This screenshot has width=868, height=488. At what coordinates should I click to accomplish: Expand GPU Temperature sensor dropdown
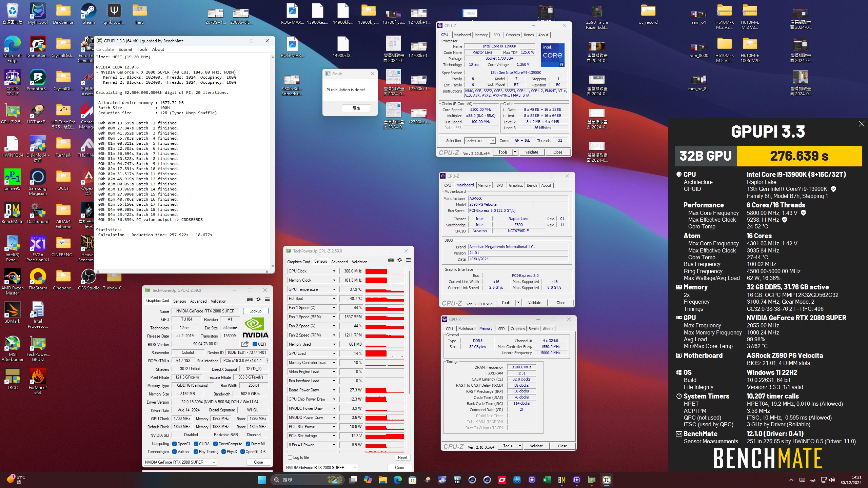(334, 289)
